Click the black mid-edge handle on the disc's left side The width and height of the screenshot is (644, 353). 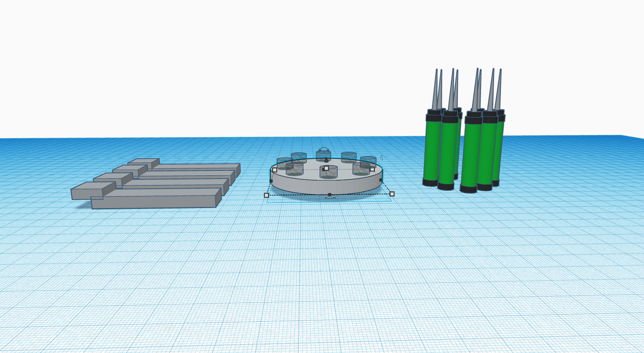click(271, 181)
